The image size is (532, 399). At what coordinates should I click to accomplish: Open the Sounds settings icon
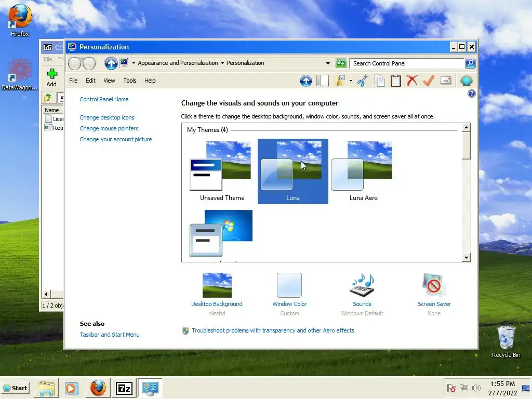362,285
